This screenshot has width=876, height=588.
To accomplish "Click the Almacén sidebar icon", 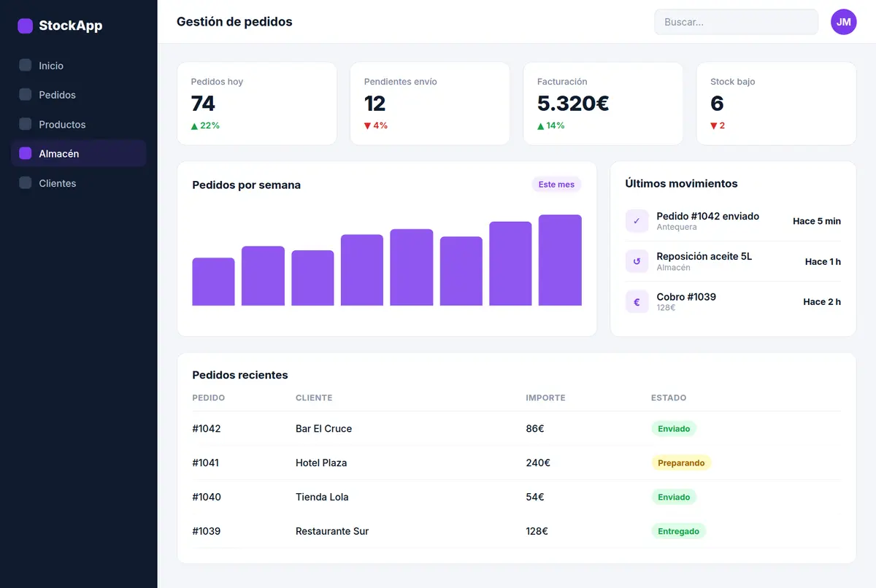I will (26, 153).
